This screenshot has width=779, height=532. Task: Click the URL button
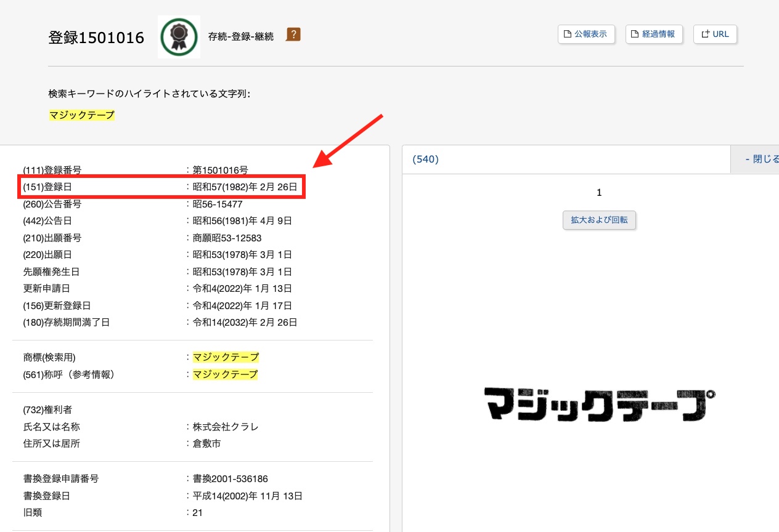coord(716,34)
